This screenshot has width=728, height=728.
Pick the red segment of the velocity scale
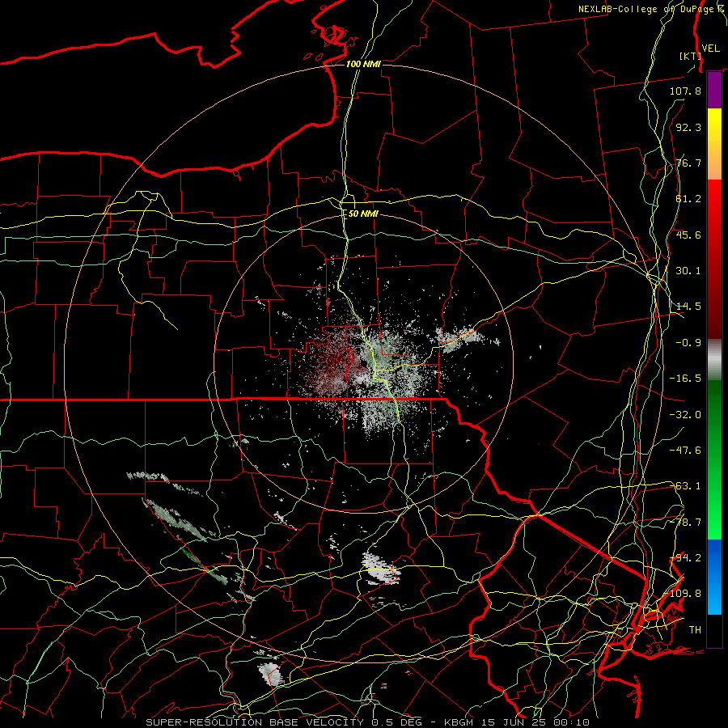(714, 259)
